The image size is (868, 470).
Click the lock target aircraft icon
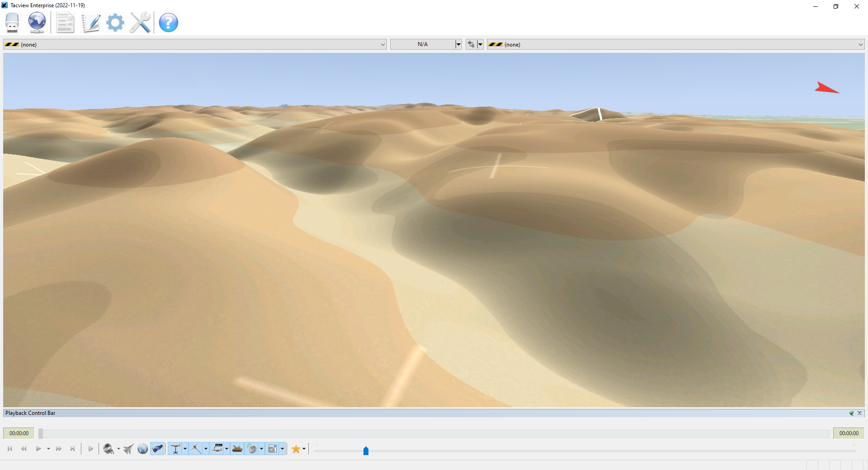coord(471,44)
